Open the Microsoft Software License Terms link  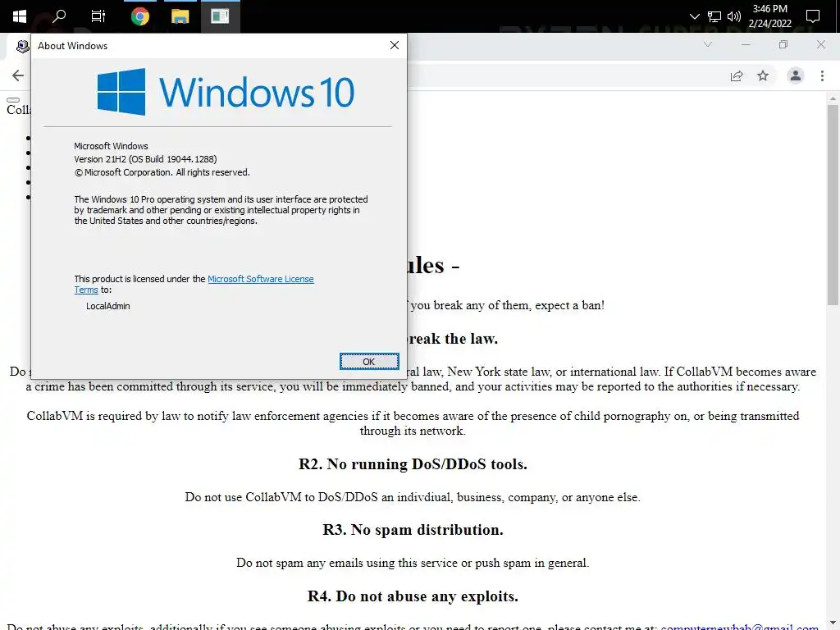tap(260, 279)
